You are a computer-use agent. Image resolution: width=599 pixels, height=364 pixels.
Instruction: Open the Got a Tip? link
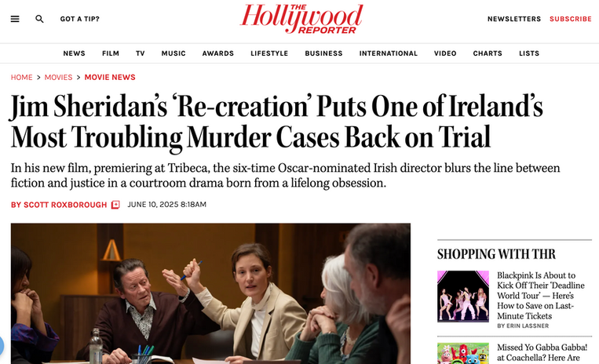[x=80, y=19]
